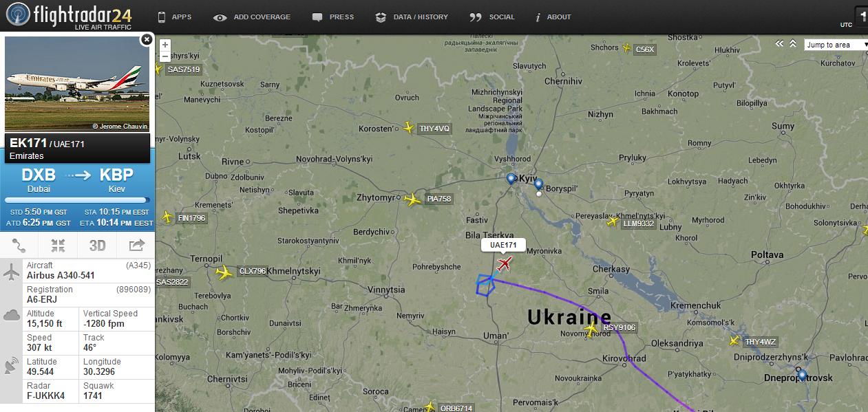The height and width of the screenshot is (412, 868).
Task: Click the red UAE171 aircraft on the map
Action: 505,264
